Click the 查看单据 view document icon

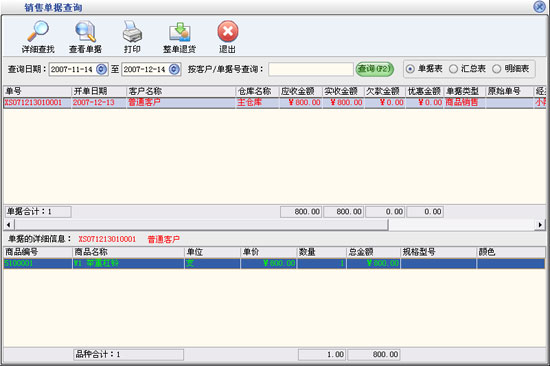click(x=85, y=36)
